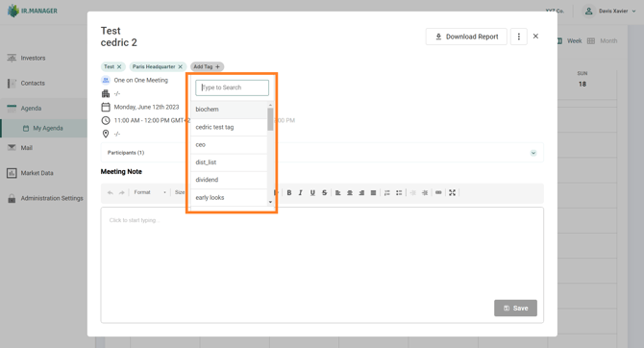This screenshot has width=644, height=348.
Task: Maximize the editor with the fullscreen icon
Action: [452, 192]
